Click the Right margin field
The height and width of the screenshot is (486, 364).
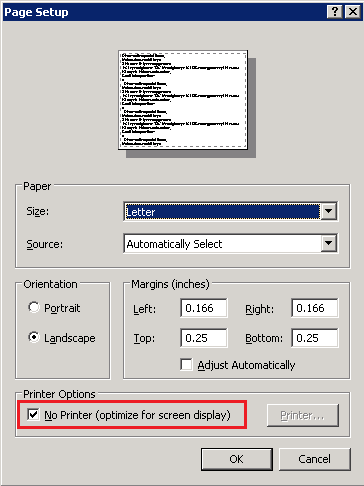point(315,308)
